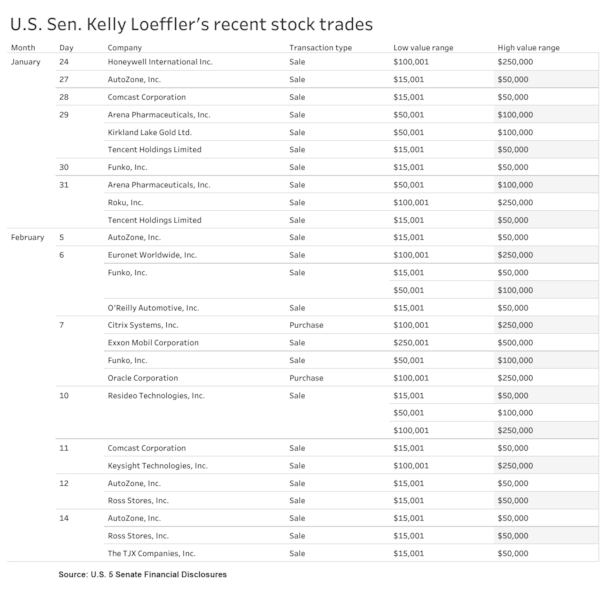Select Citrix Systems, Inc. Purchase cell
The height and width of the screenshot is (594, 600).
(x=306, y=325)
